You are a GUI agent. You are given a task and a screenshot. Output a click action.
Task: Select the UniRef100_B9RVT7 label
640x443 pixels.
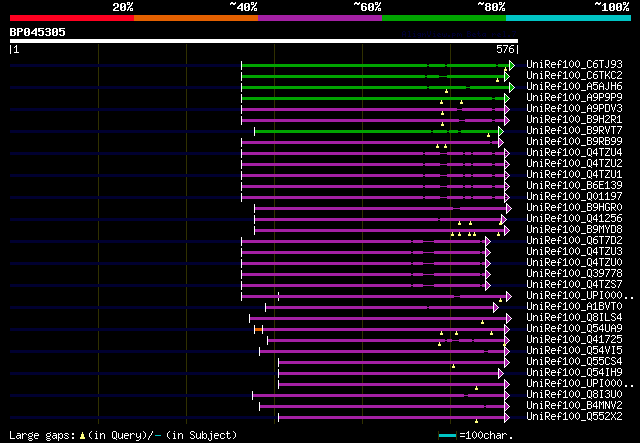[x=574, y=131]
